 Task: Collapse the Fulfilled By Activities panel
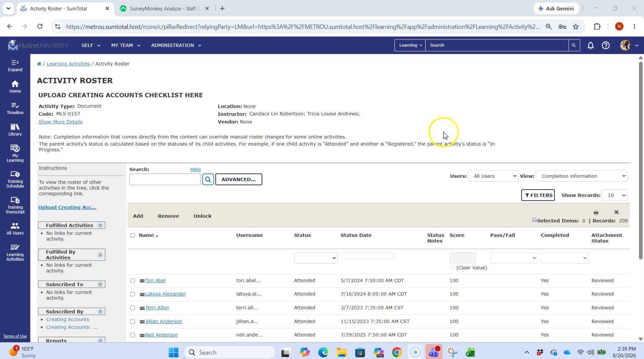(100, 255)
